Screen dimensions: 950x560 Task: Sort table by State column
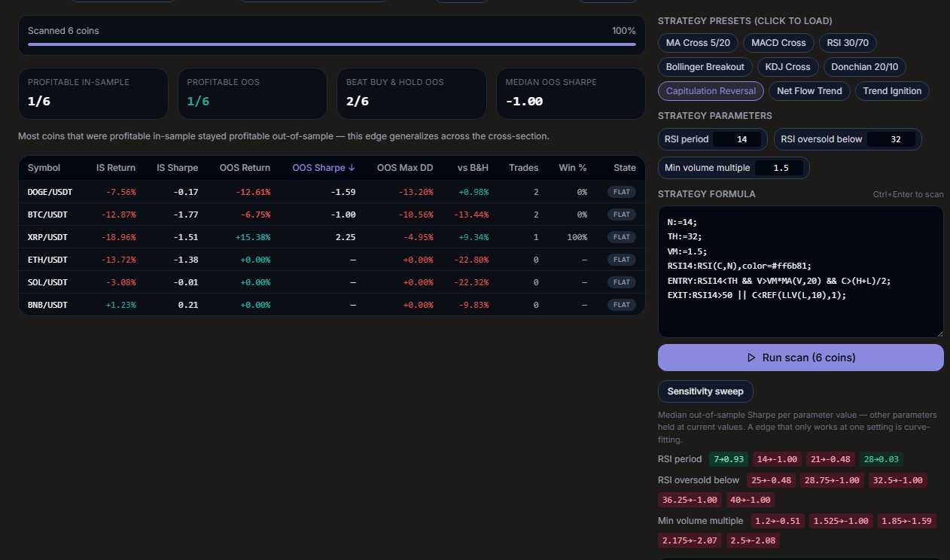pos(625,168)
